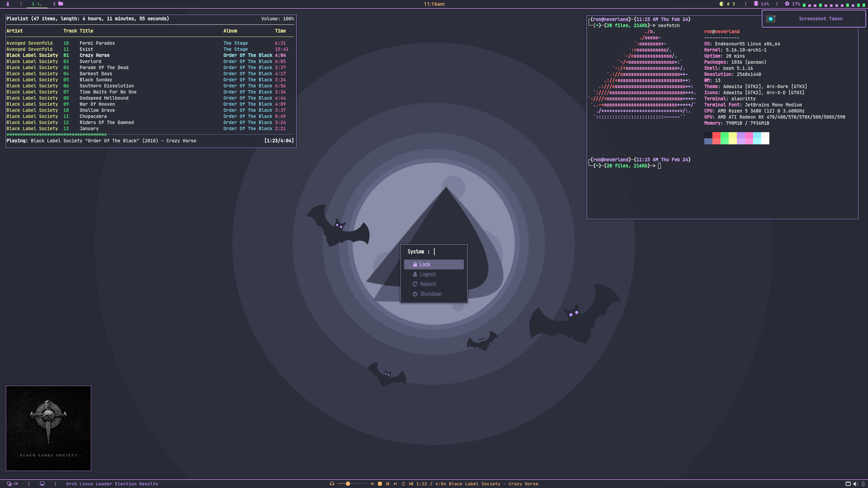Select Logout in the System menu
The image size is (868, 488).
click(434, 274)
